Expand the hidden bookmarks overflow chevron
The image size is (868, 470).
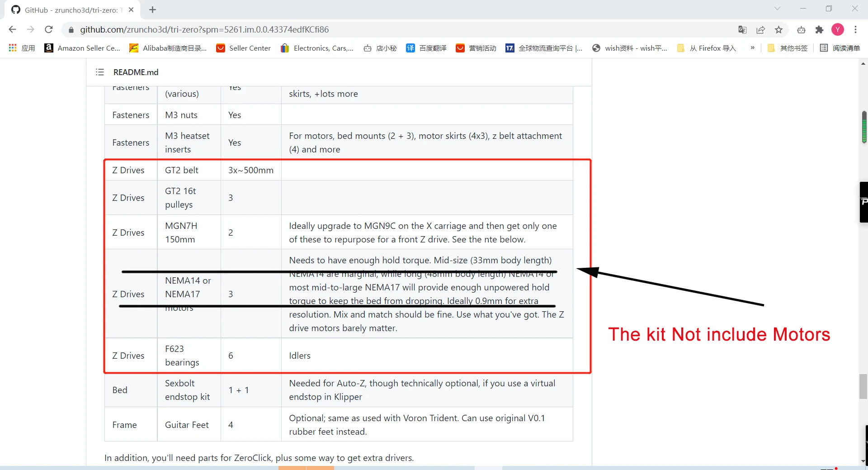pos(752,48)
